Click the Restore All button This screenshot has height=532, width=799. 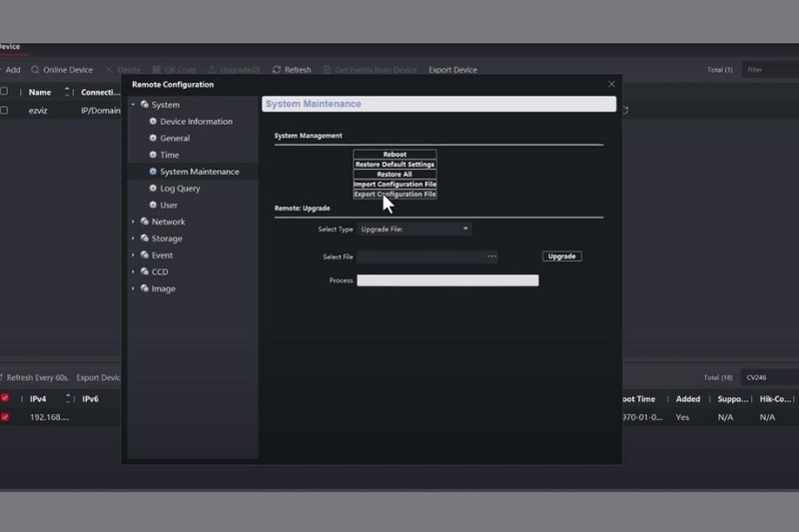pyautogui.click(x=395, y=174)
